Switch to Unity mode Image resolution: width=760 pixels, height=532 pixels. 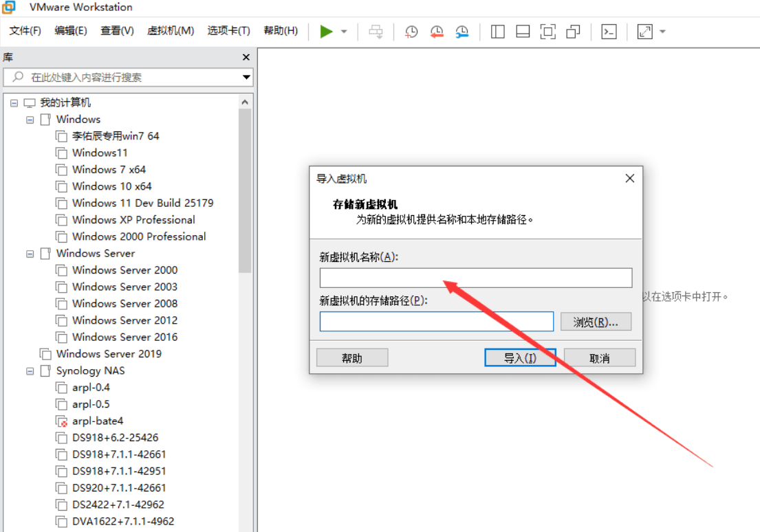tap(574, 31)
